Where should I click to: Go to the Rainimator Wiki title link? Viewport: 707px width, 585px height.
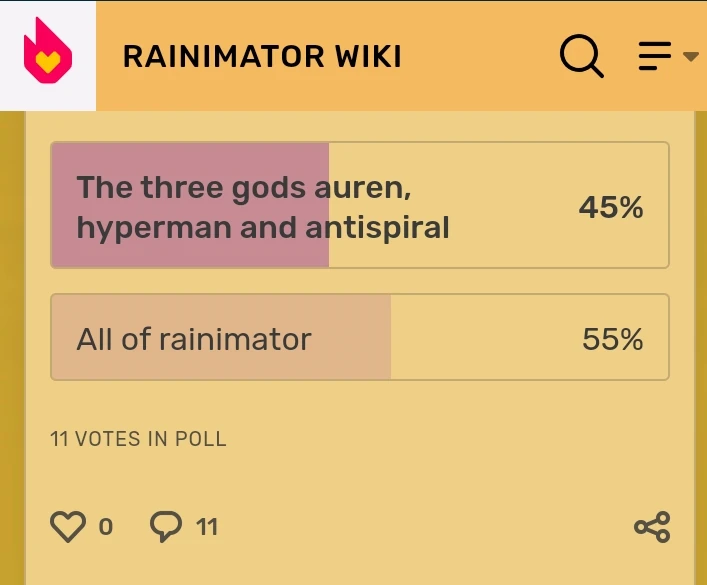point(262,57)
